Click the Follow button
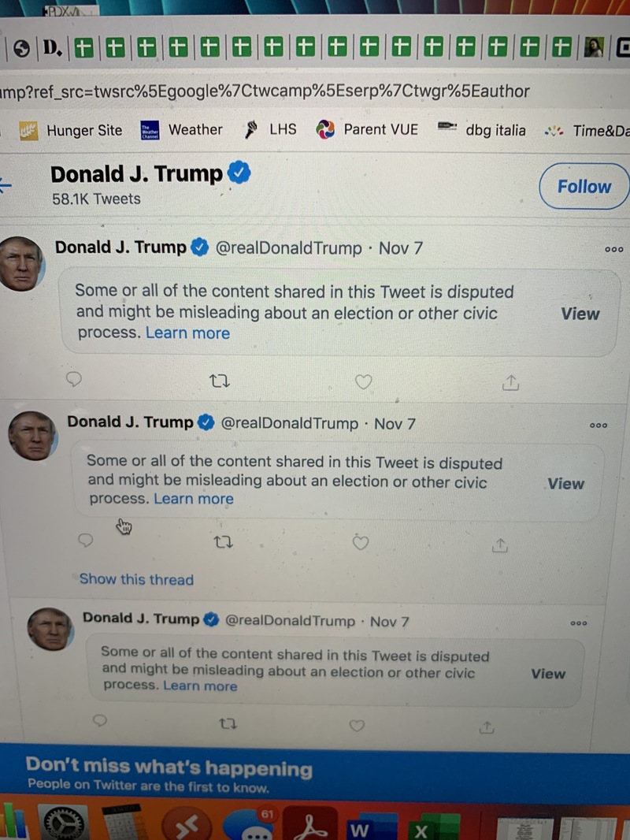 [584, 187]
